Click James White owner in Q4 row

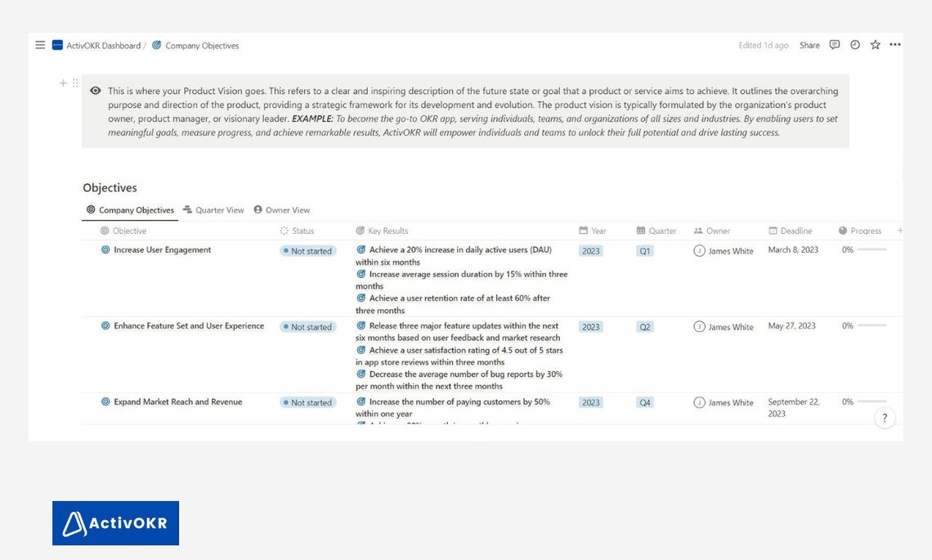click(724, 402)
